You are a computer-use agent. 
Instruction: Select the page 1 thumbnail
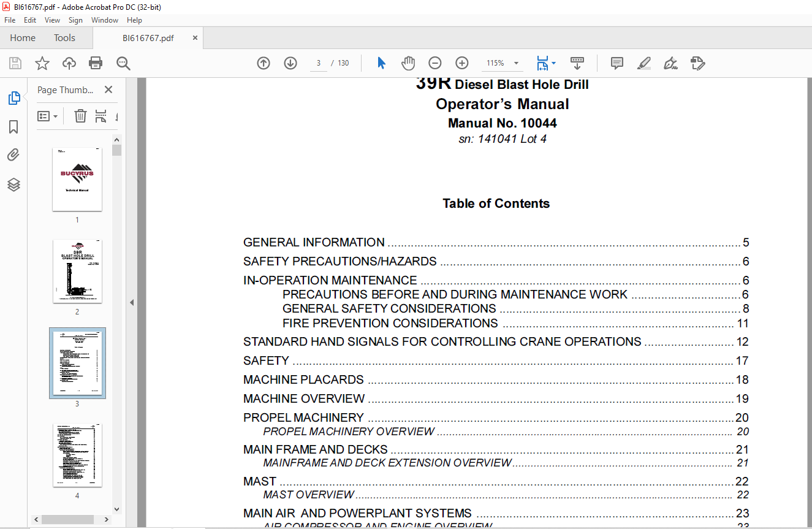click(x=77, y=179)
